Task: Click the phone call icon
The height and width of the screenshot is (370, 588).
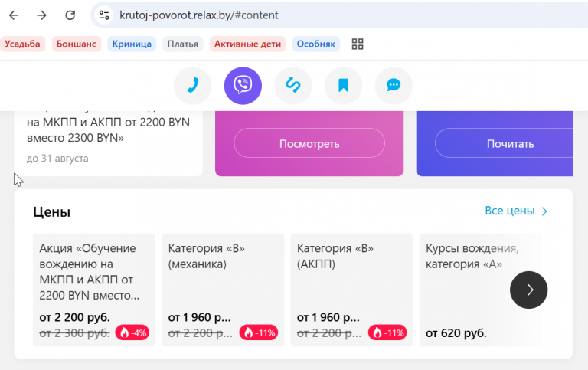Action: coord(192,86)
